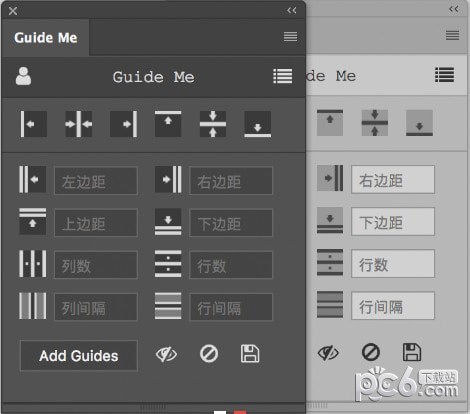470x414 pixels.
Task: Click right margin icon beside dark 右边距 field
Action: click(168, 180)
